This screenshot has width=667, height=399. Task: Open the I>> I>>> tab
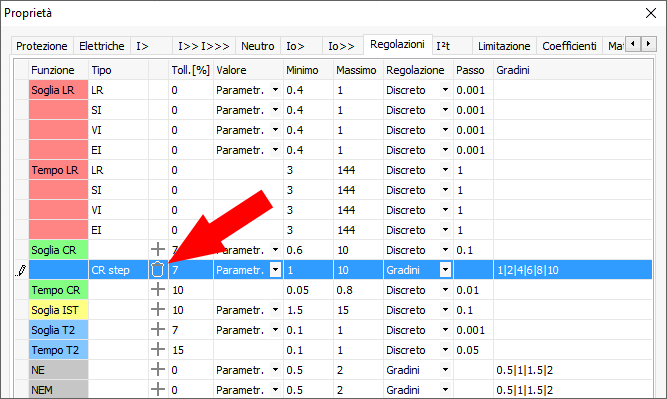pyautogui.click(x=204, y=46)
